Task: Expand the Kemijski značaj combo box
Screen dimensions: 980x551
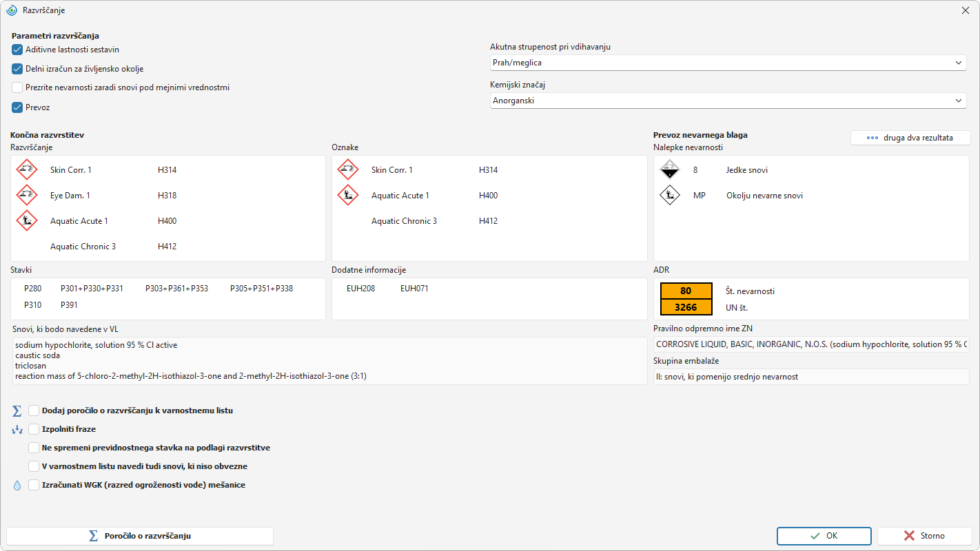Action: 728,101
